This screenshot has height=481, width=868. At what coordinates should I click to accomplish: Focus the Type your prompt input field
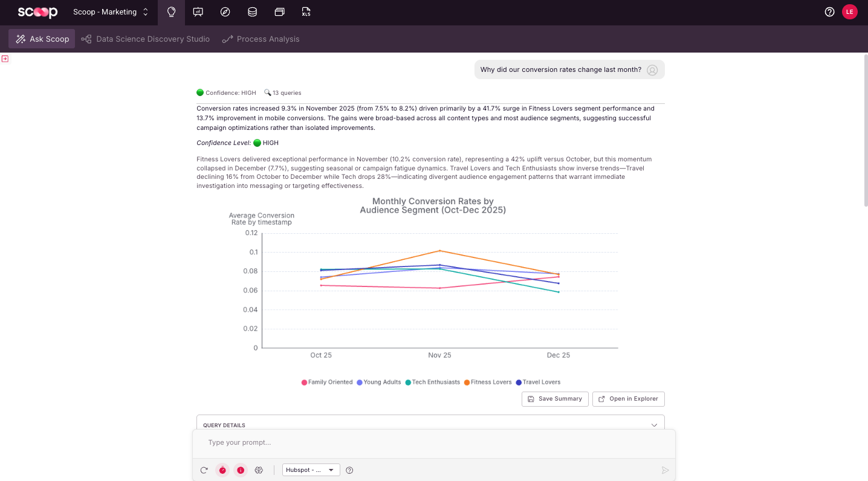(434, 443)
